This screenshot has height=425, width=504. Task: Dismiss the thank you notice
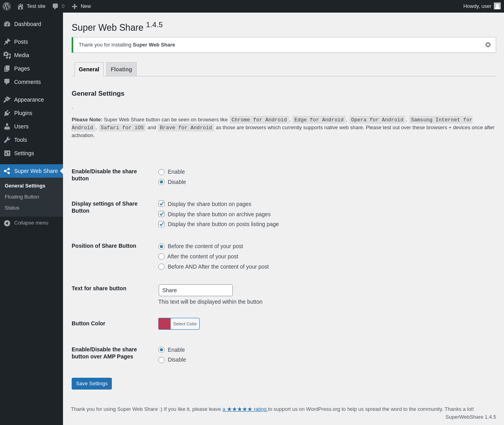pyautogui.click(x=488, y=45)
